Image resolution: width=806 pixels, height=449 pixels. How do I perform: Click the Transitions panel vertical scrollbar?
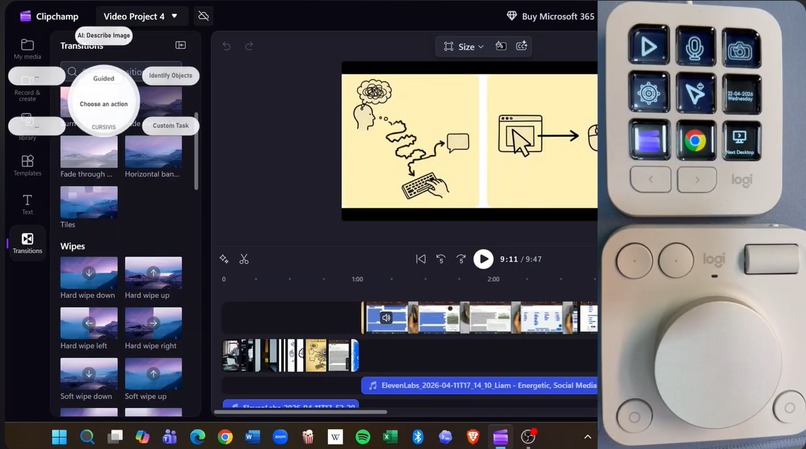click(196, 151)
